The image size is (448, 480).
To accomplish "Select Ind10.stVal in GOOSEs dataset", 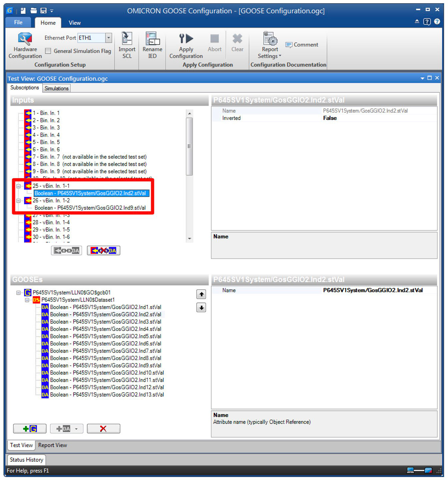I will (x=107, y=373).
